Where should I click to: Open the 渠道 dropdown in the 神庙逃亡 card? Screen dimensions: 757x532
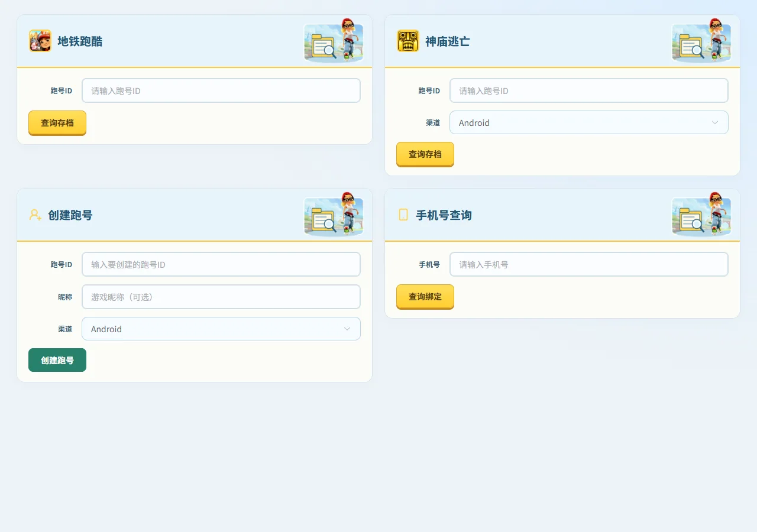click(589, 122)
